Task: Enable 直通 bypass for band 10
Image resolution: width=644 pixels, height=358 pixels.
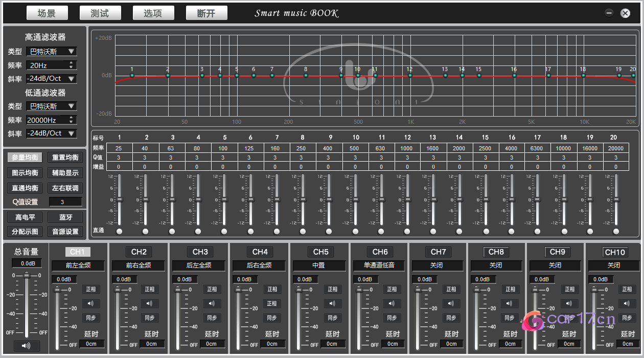Action: tap(355, 231)
